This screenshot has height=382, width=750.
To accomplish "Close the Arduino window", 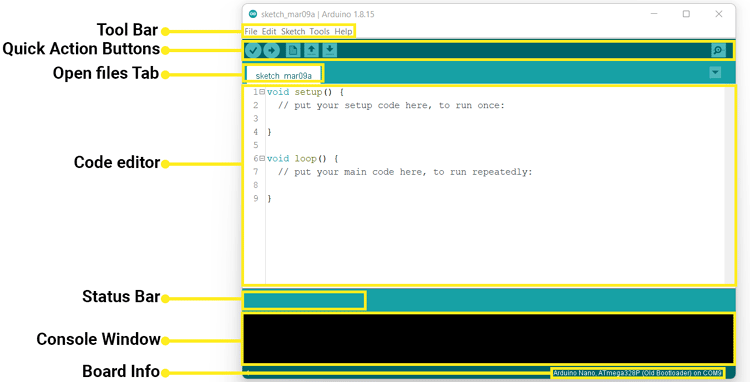I will pyautogui.click(x=718, y=14).
